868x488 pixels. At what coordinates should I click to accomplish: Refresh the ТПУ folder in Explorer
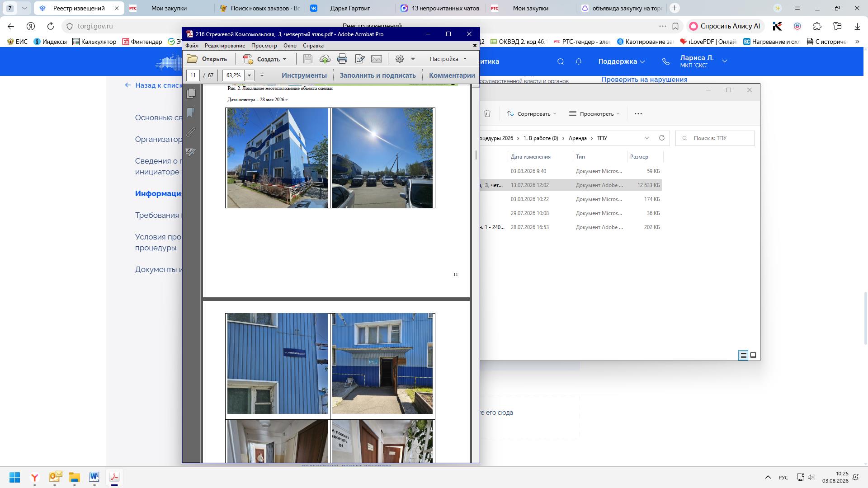tap(662, 138)
